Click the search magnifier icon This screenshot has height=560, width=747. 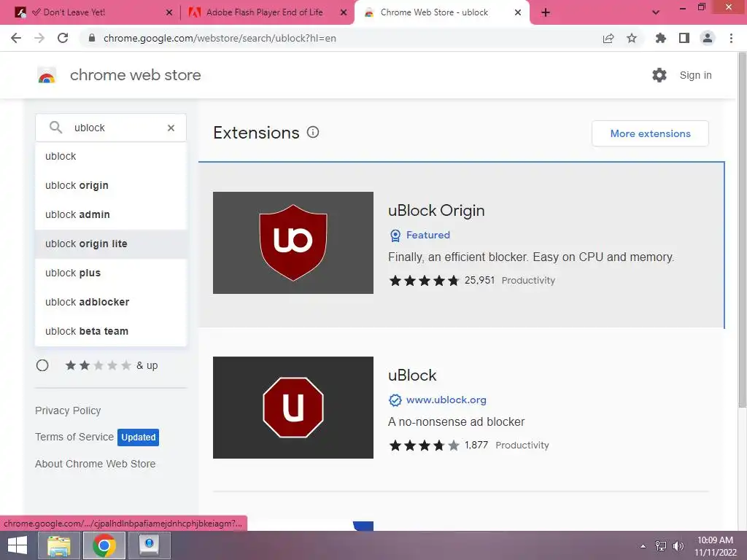click(x=55, y=128)
